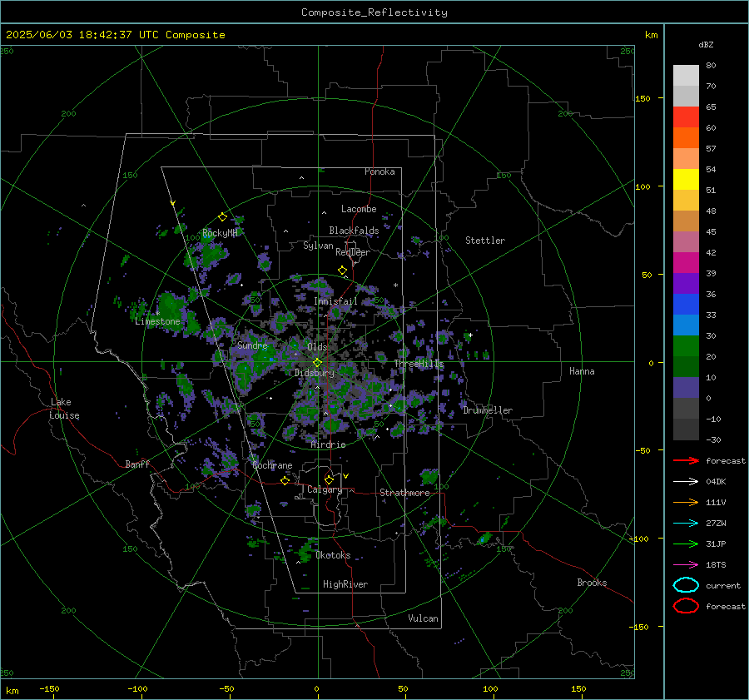
Task: Click the 150 tick on right km axis
Action: click(x=643, y=98)
